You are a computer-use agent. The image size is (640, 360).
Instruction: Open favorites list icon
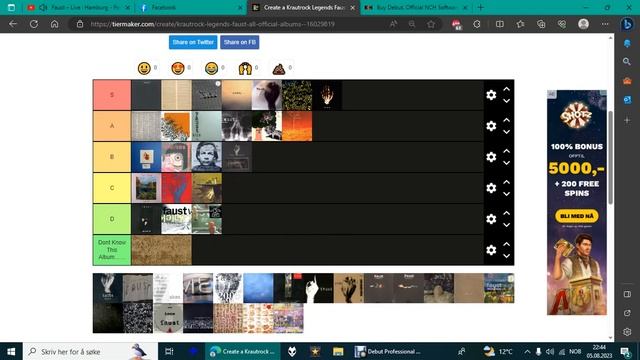(520, 24)
